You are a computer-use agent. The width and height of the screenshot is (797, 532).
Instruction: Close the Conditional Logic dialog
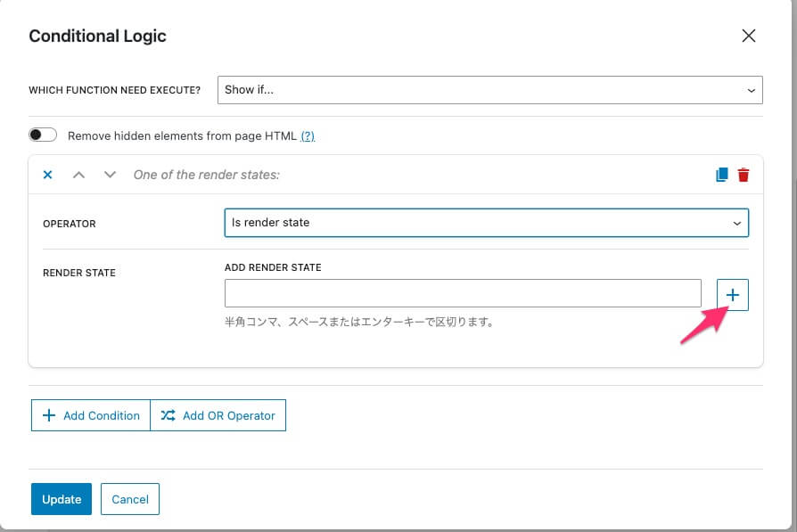[x=748, y=37]
